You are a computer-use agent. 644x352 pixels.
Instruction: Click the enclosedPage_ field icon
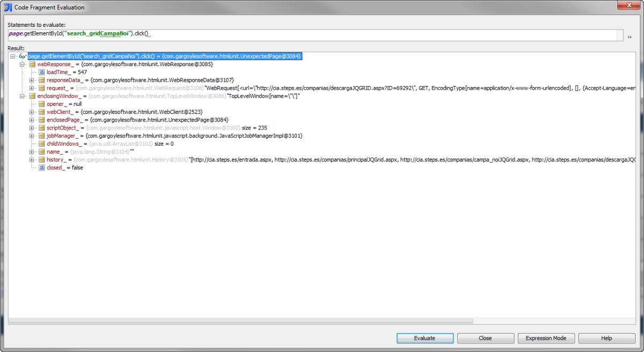(x=41, y=120)
